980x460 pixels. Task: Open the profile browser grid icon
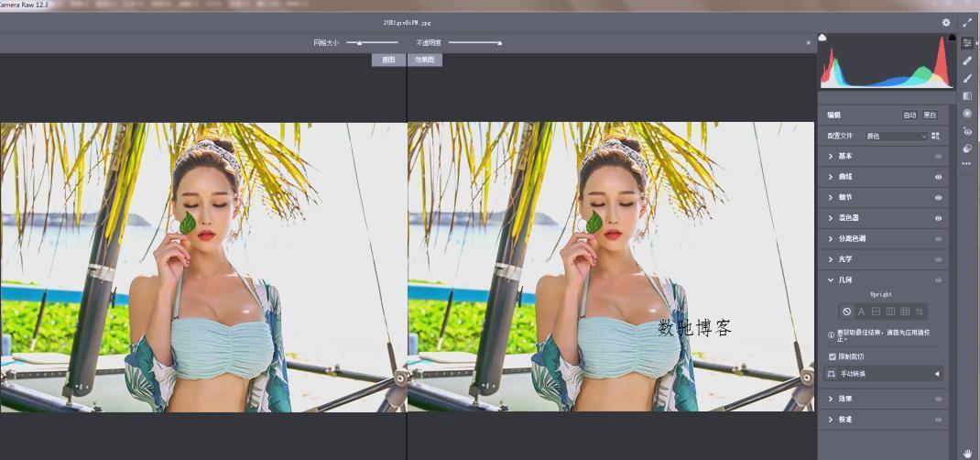point(936,136)
